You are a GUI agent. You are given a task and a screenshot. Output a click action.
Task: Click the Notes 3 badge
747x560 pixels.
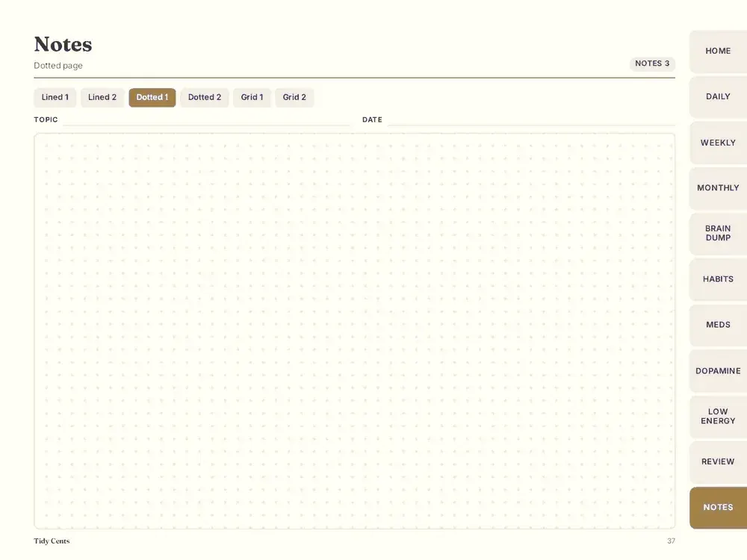pos(652,63)
